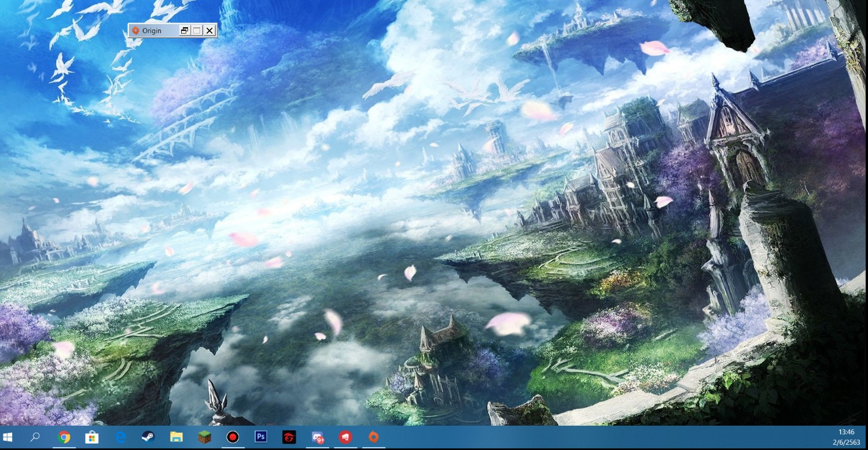Viewport: 868px width, 450px height.
Task: Close the small Origin window
Action: (209, 31)
